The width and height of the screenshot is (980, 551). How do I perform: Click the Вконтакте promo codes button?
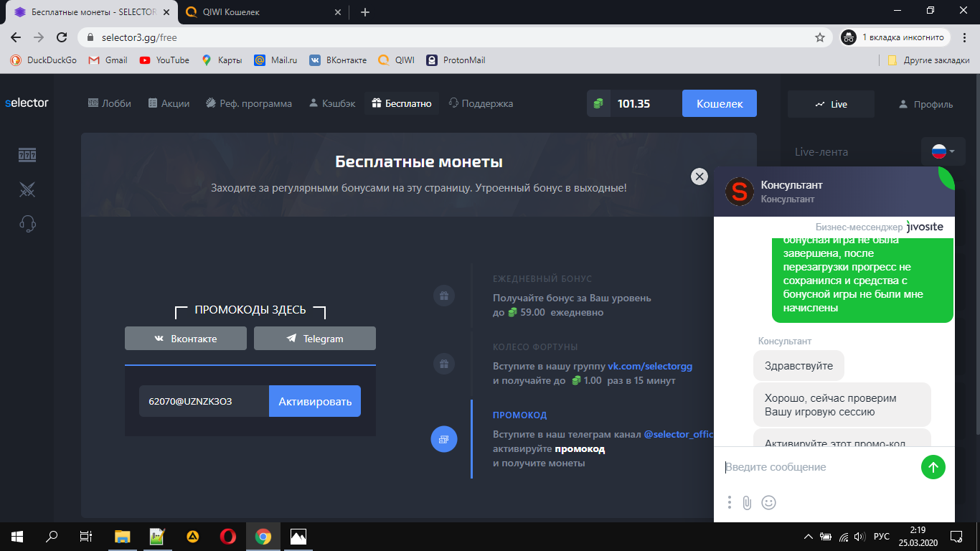[186, 339]
